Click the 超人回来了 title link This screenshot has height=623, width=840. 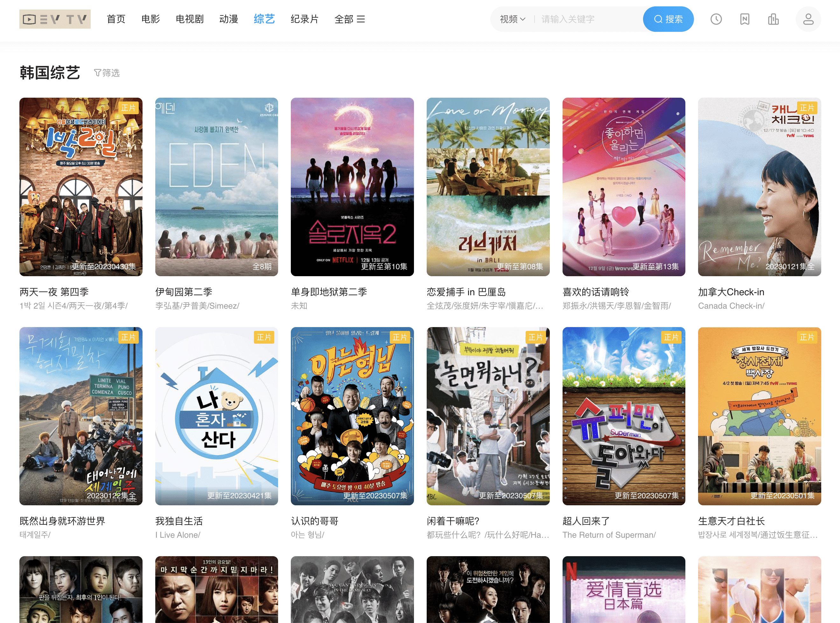(x=585, y=521)
